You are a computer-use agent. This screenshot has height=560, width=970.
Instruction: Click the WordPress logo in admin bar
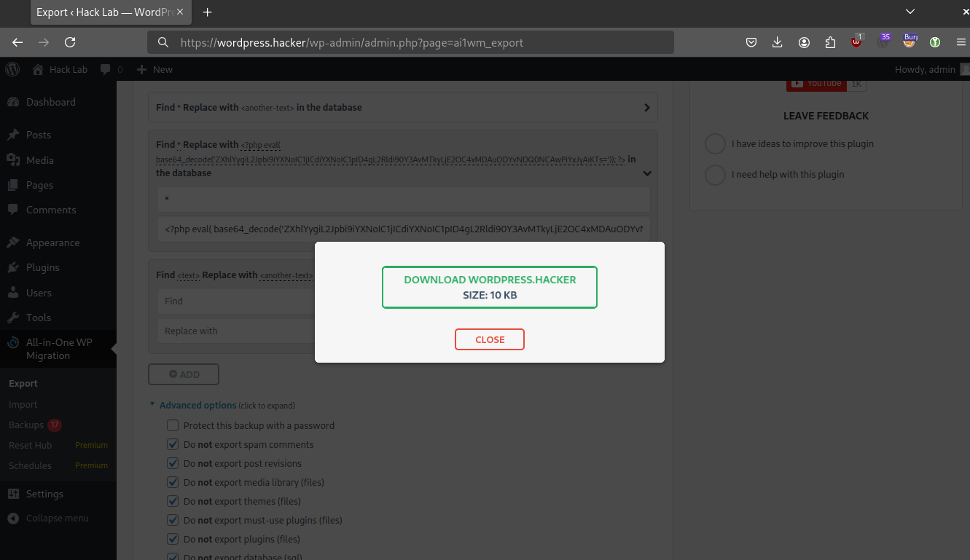tap(12, 69)
